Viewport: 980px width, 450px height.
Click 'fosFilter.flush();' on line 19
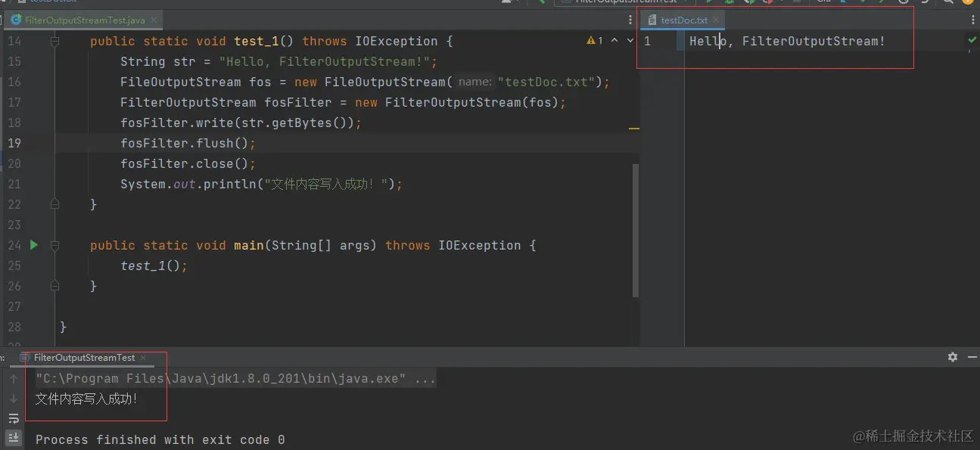tap(188, 143)
